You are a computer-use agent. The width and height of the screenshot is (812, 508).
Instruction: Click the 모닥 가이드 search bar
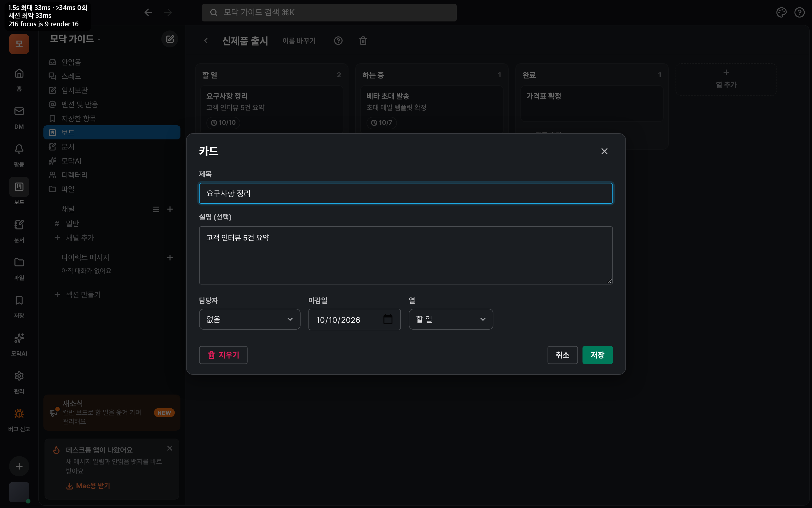329,12
